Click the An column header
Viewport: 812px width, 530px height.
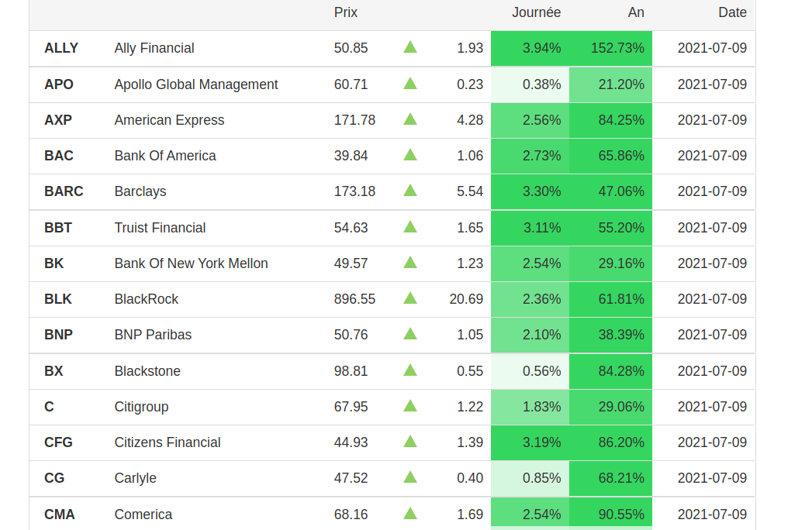point(636,12)
